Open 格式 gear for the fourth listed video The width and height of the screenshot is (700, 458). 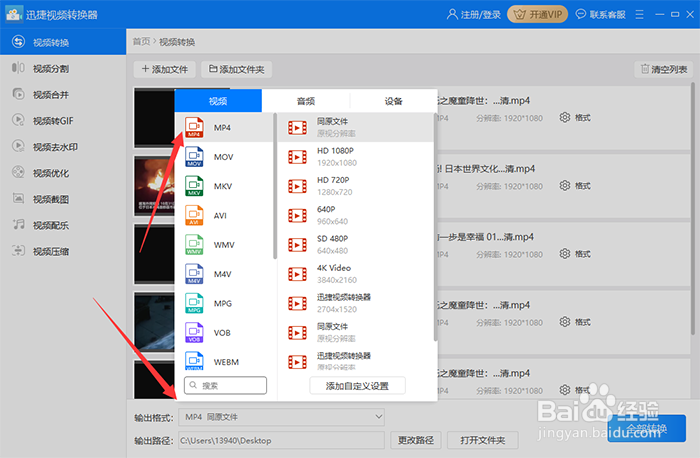565,322
